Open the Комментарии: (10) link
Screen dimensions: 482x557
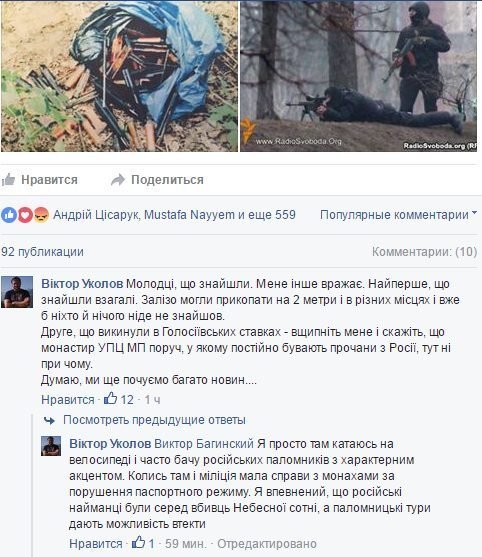pos(424,252)
